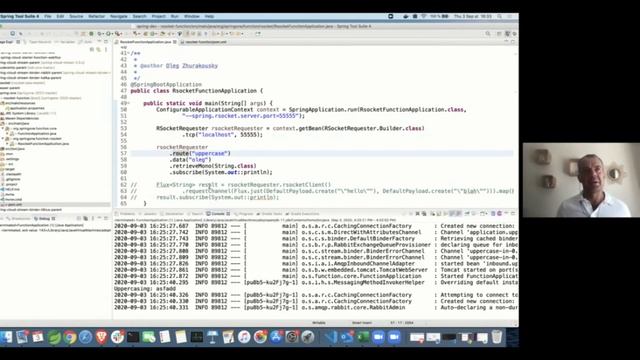The image size is (640, 360).
Task: Open the Project menu
Action: tap(158, 16)
